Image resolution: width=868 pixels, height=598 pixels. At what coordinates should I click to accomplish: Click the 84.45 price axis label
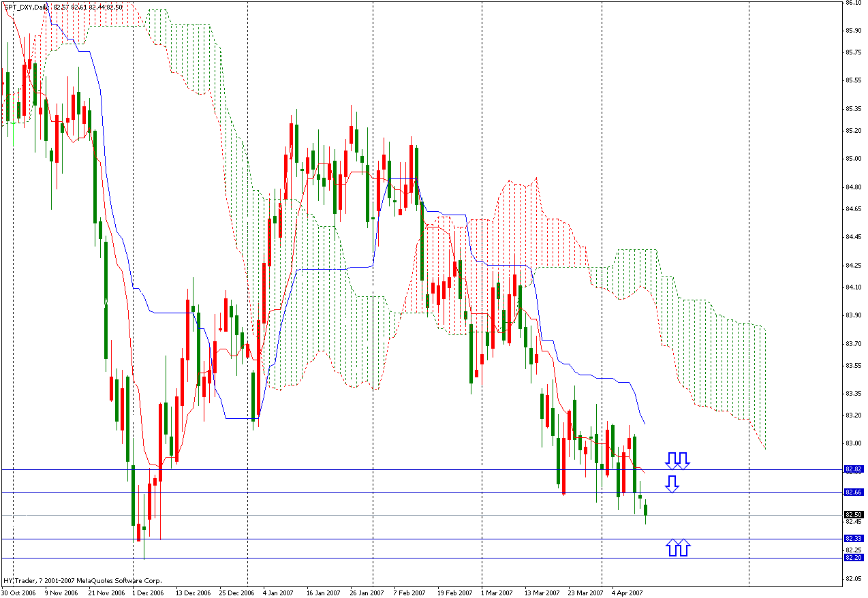853,237
